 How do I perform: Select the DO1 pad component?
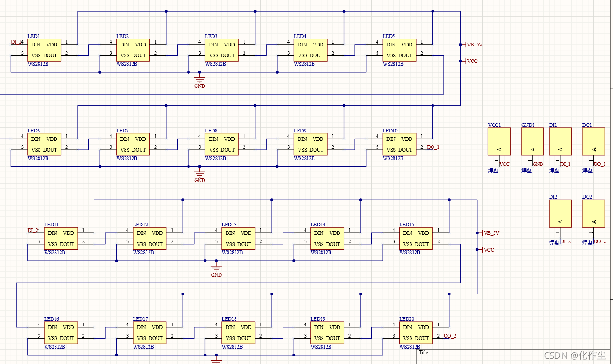[594, 141]
